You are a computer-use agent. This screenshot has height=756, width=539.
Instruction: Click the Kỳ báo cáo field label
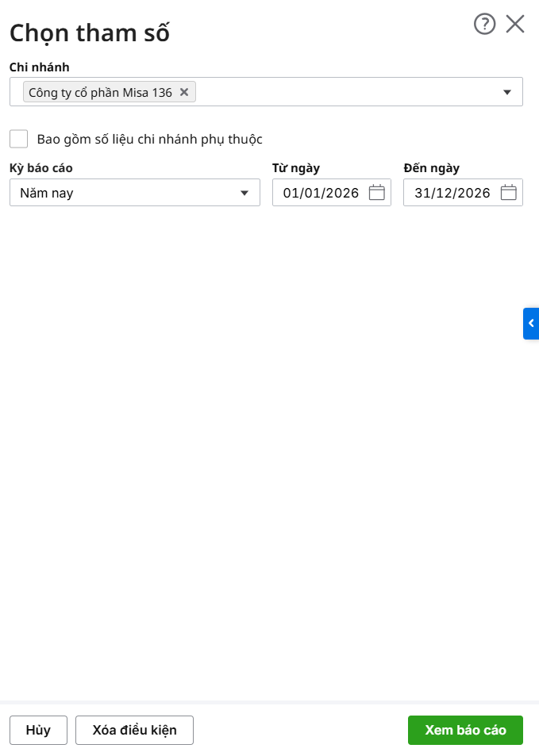coord(41,168)
